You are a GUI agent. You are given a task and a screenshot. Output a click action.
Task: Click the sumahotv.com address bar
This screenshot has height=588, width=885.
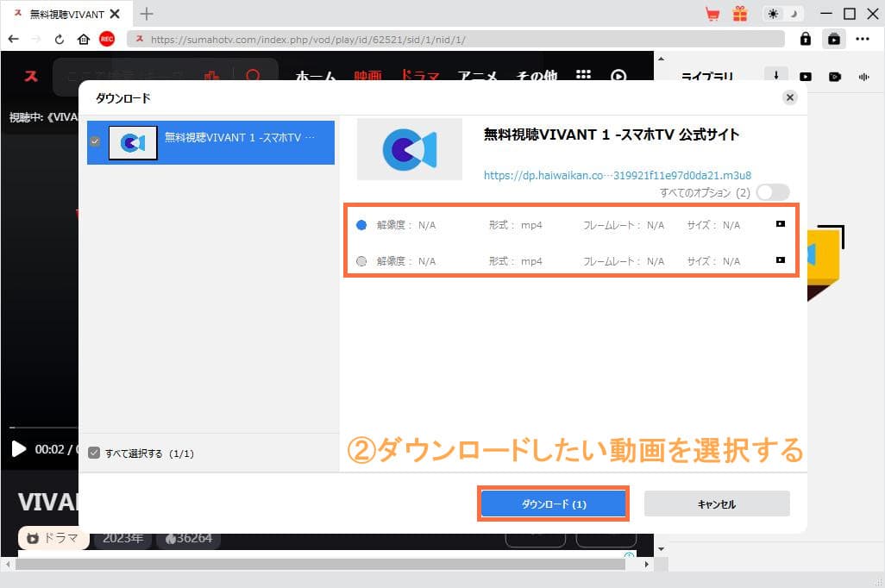[455, 39]
